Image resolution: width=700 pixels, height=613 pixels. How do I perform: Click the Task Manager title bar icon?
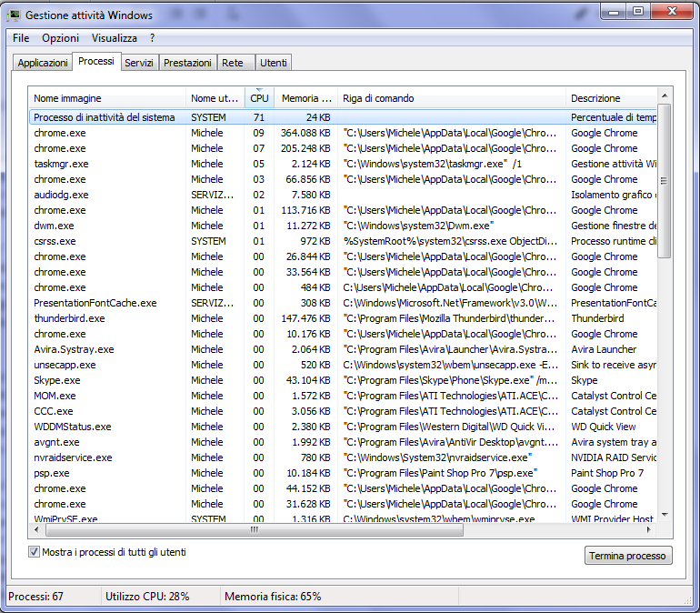(x=14, y=15)
